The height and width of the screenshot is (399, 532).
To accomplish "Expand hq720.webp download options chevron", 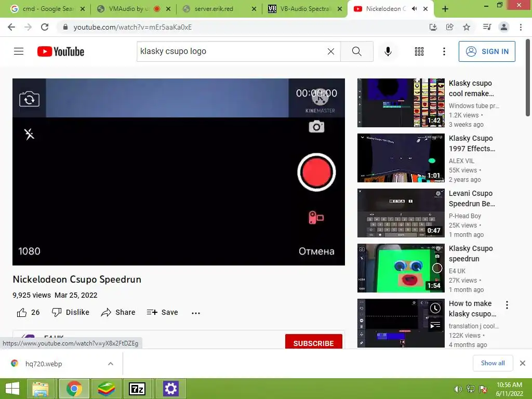I will (111, 364).
